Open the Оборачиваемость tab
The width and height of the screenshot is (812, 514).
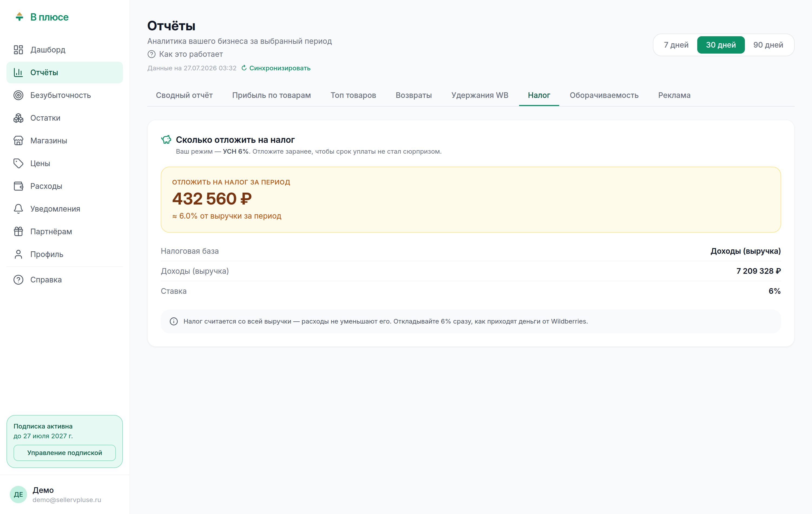coord(604,95)
